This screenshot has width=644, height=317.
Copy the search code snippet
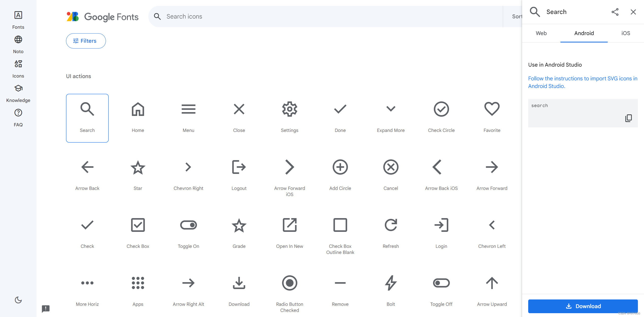(x=629, y=118)
